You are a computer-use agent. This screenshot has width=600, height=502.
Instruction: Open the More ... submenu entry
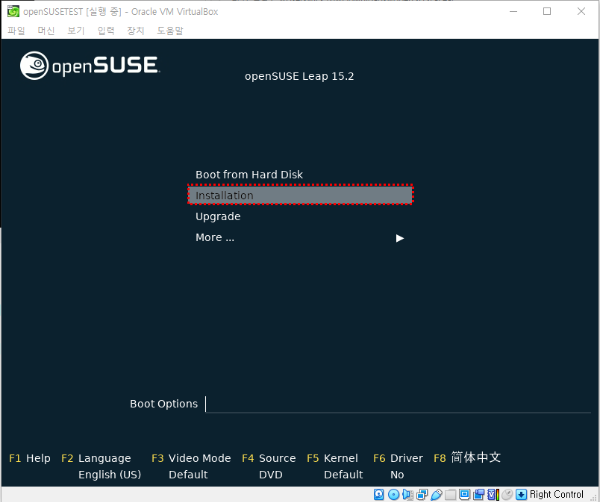[x=215, y=238]
